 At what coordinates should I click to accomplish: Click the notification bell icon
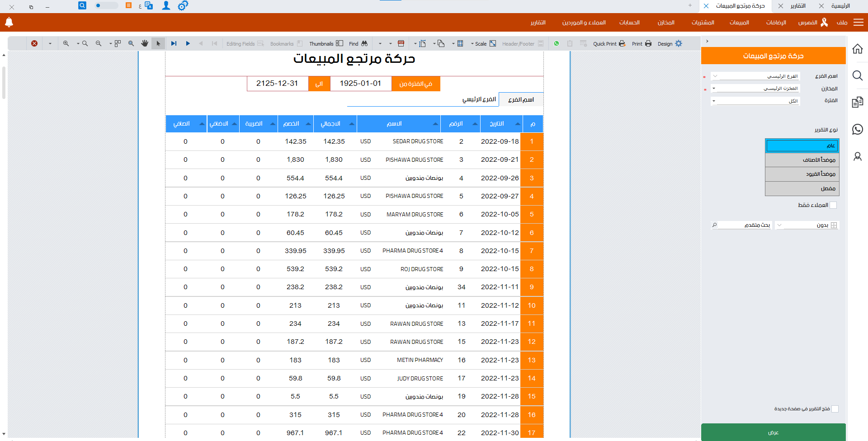(x=9, y=22)
